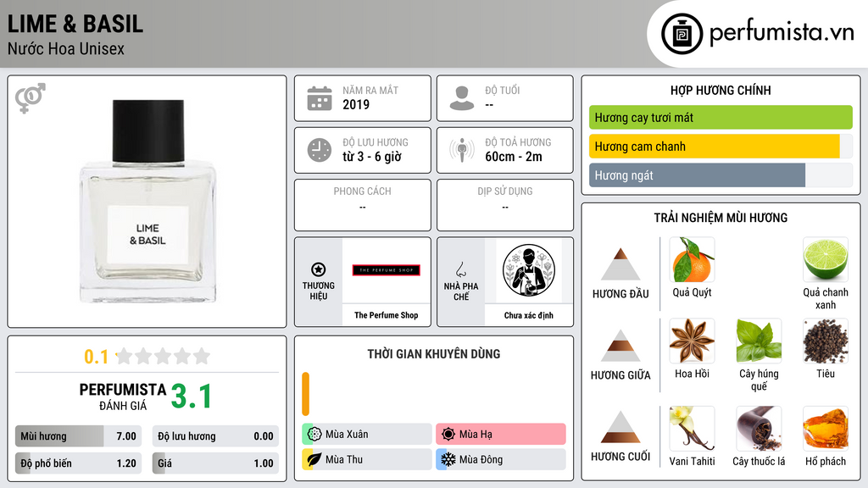Image resolution: width=868 pixels, height=488 pixels.
Task: Click the clock icon beside Độ lưu hương
Action: (x=320, y=150)
